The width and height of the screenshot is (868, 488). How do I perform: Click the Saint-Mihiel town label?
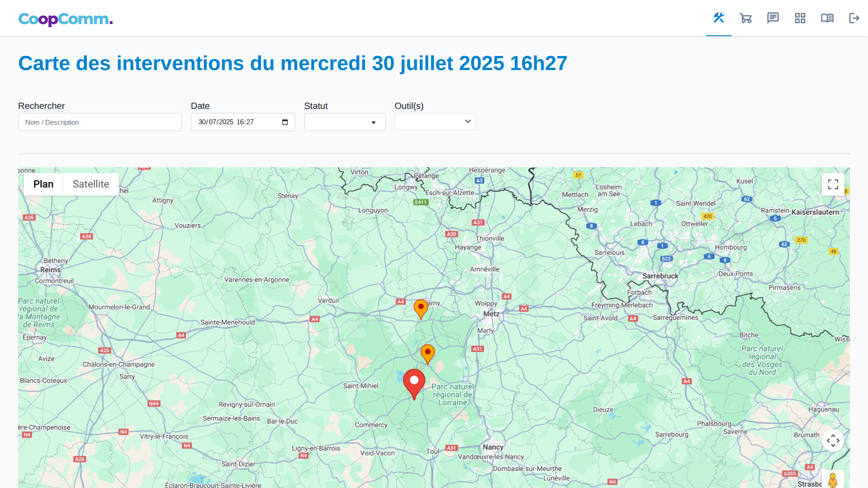point(361,385)
